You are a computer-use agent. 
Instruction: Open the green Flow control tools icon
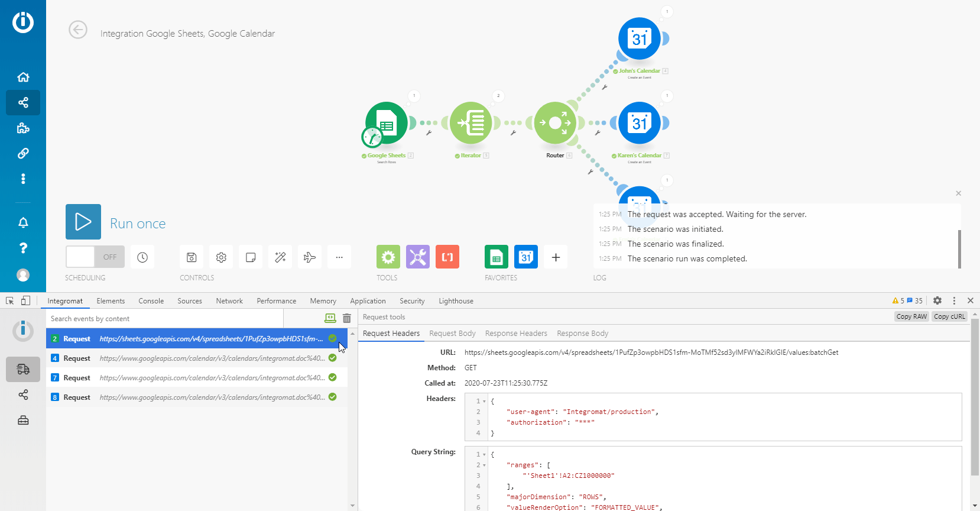click(388, 257)
